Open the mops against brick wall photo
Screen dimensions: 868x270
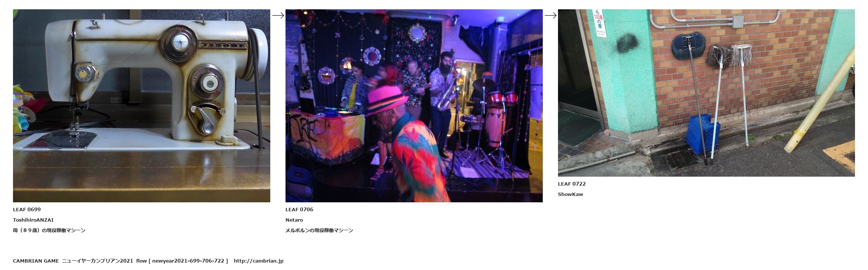[x=706, y=93]
